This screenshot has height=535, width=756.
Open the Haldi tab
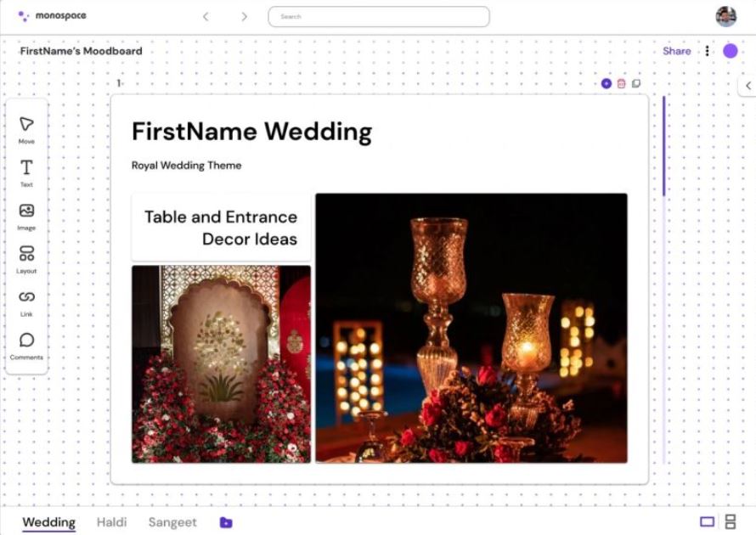[x=112, y=522]
